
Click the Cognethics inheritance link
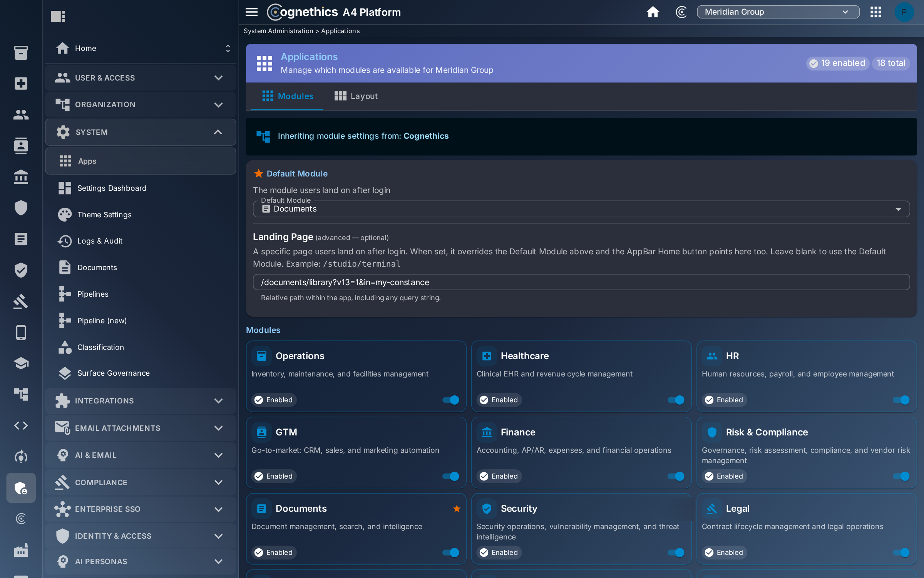coord(426,136)
